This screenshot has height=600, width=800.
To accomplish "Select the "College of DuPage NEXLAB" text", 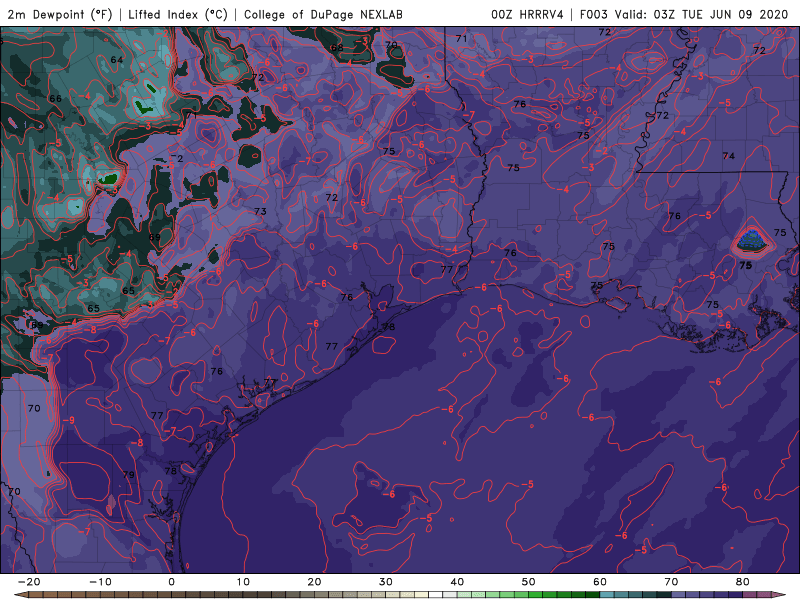I will coord(323,14).
